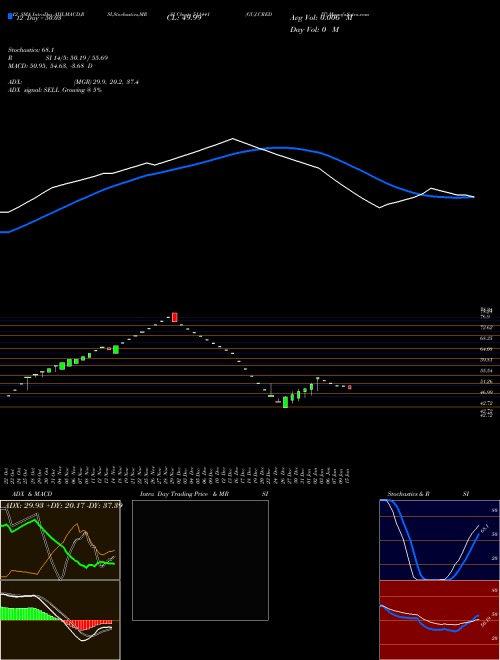
Task: Open the empty intraday trading price panel
Action: pyautogui.click(x=200, y=560)
